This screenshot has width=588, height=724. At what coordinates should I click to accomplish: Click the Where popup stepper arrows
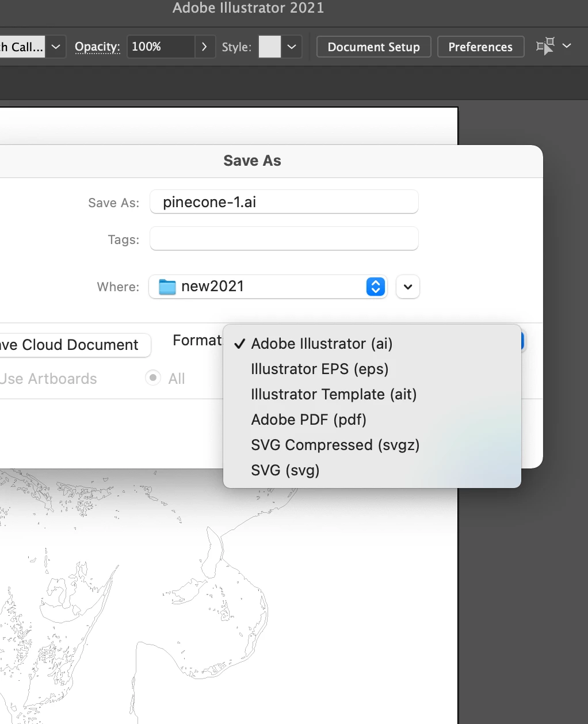[375, 287]
